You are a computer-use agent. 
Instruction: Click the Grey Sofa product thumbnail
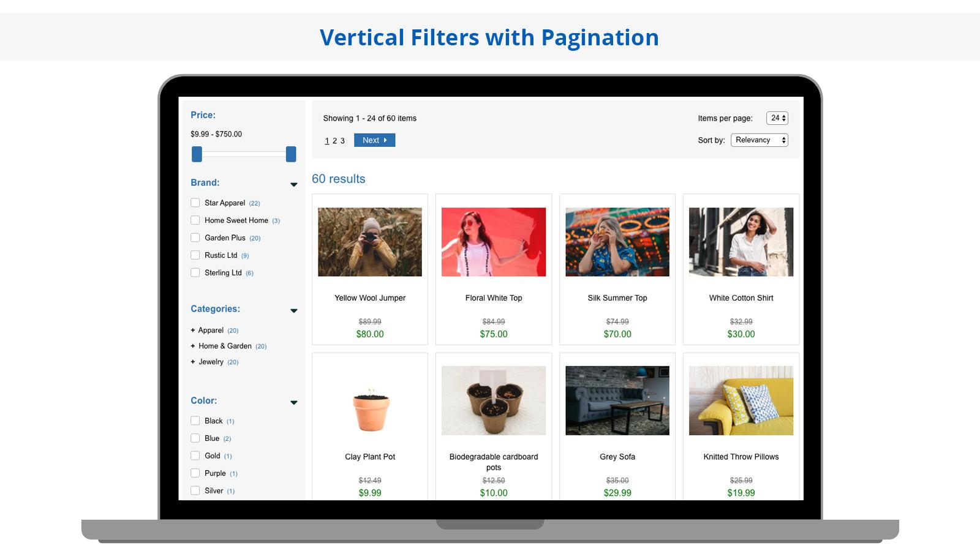point(617,401)
